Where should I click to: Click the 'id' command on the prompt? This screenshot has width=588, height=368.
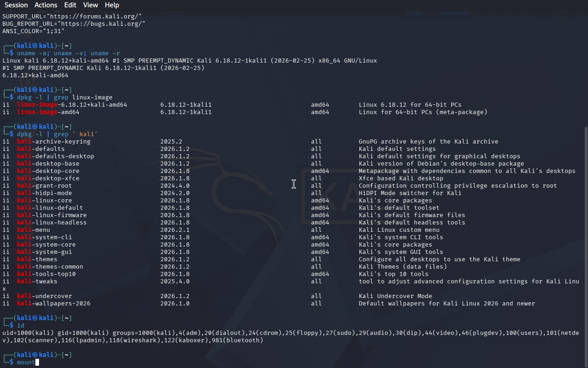coord(21,325)
